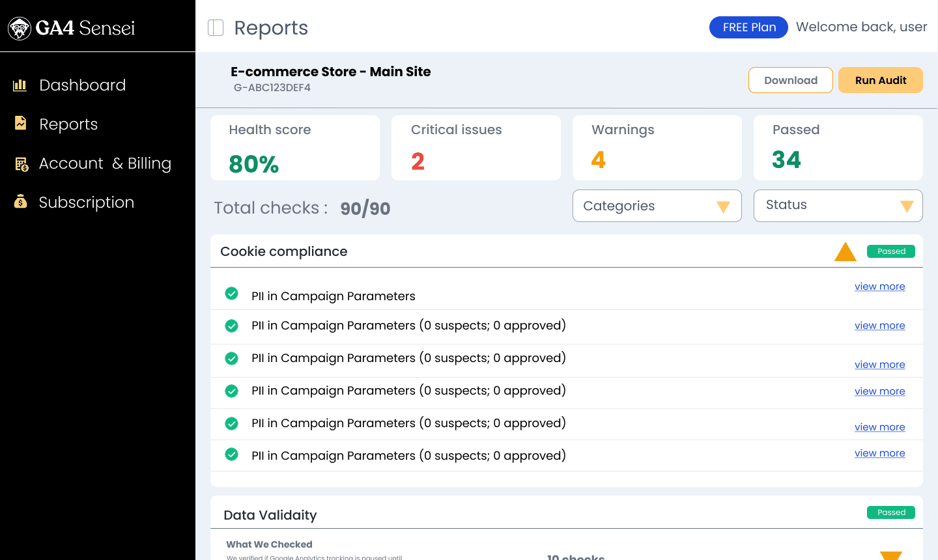Open the Categories dropdown
The image size is (938, 560).
pos(657,206)
